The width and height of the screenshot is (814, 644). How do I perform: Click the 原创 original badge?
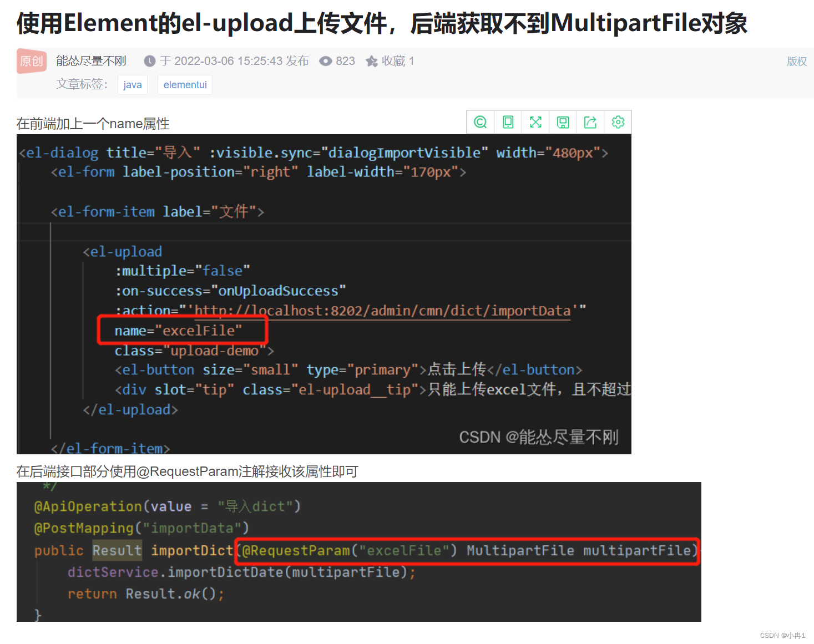click(31, 61)
